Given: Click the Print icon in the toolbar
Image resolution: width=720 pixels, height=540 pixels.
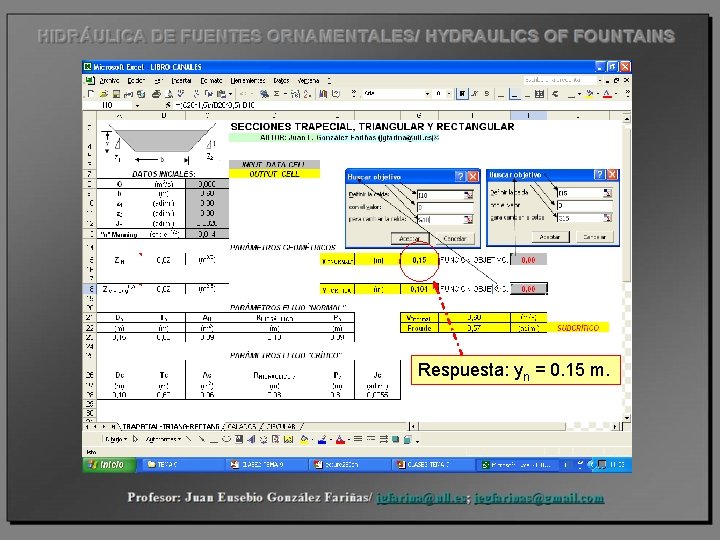Looking at the screenshot, I should click(x=156, y=94).
